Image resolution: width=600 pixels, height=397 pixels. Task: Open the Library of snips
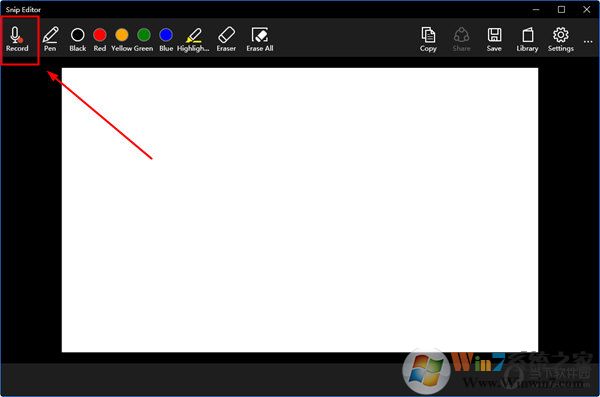click(x=528, y=39)
